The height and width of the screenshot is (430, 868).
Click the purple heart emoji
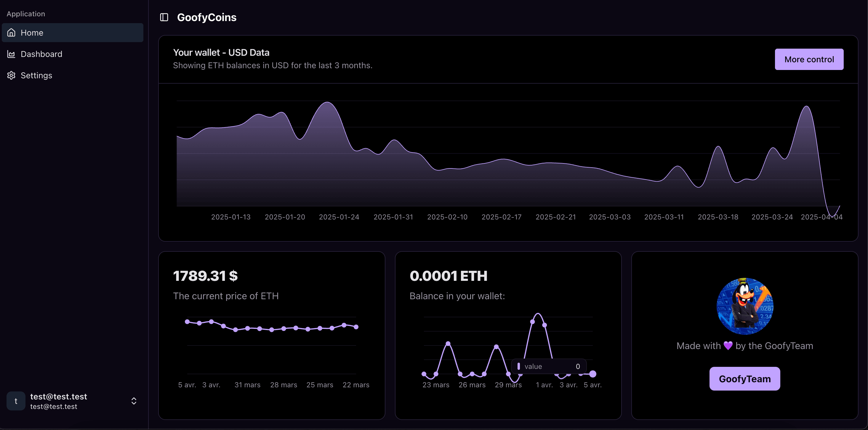(x=728, y=346)
